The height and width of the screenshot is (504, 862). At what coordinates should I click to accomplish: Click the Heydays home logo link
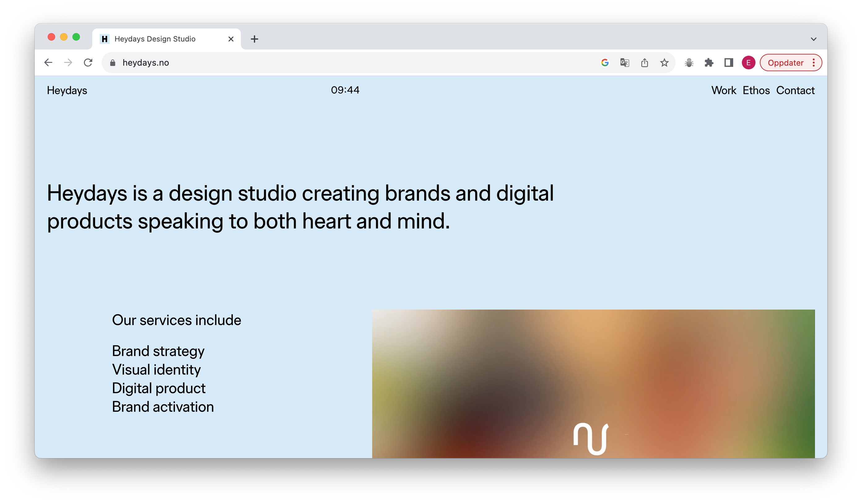click(67, 91)
